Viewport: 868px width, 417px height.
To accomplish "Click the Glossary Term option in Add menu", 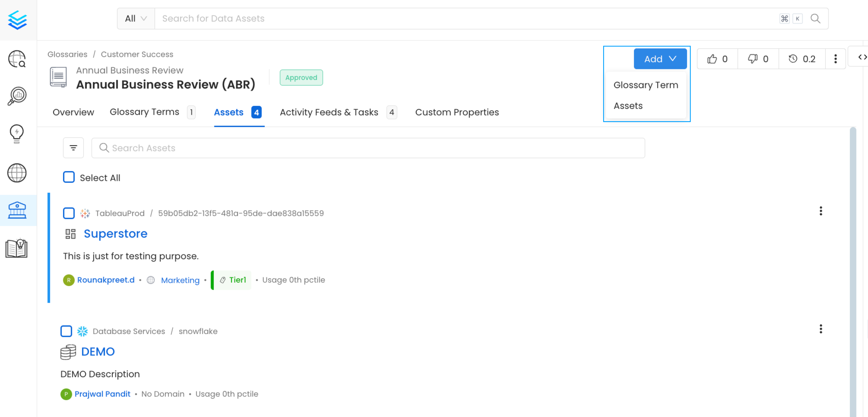I will coord(645,85).
